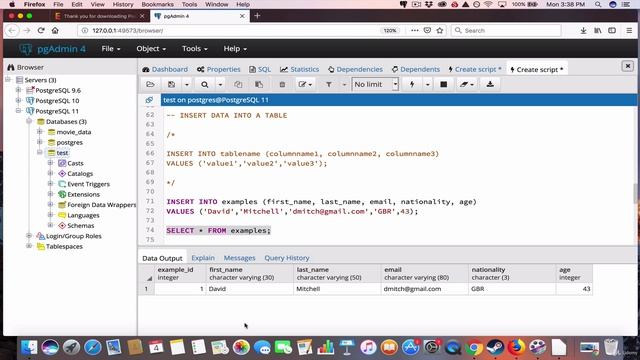Open Safari from the Dock
The height and width of the screenshot is (360, 640).
[93, 347]
